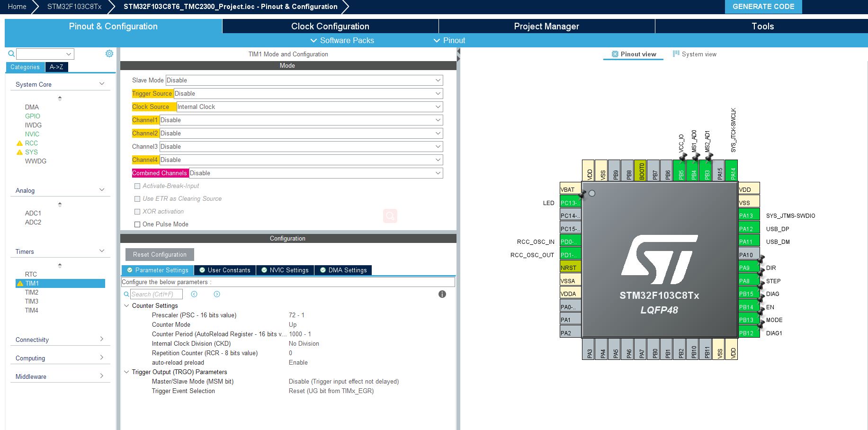The width and height of the screenshot is (868, 430).
Task: Enable One Pulse Mode checkbox
Action: coord(137,224)
